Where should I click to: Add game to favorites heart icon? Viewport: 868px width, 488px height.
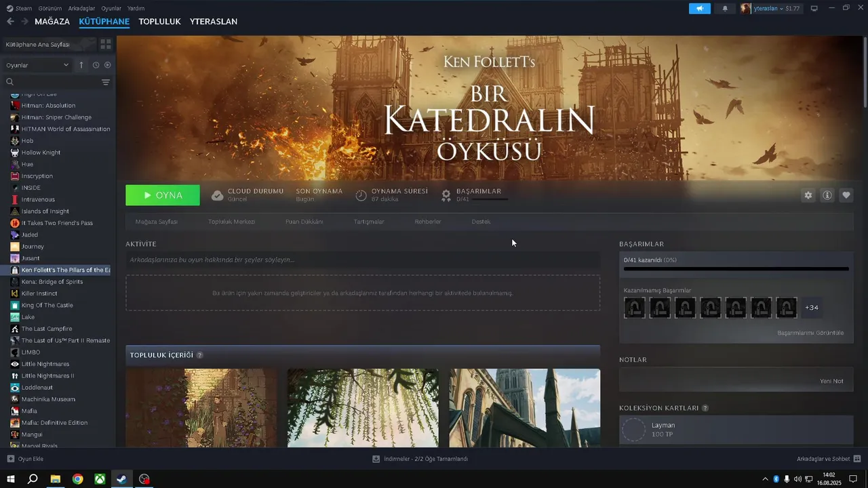point(846,195)
